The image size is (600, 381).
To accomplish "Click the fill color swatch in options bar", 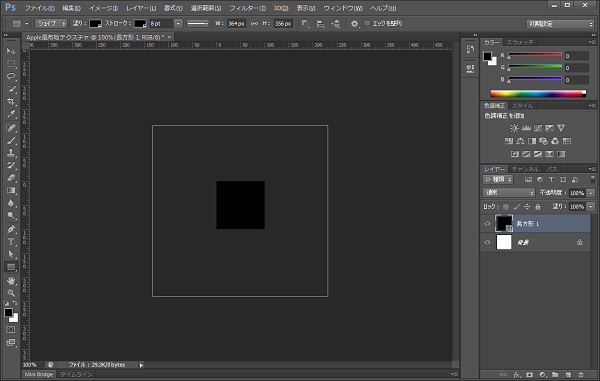I will click(x=95, y=24).
